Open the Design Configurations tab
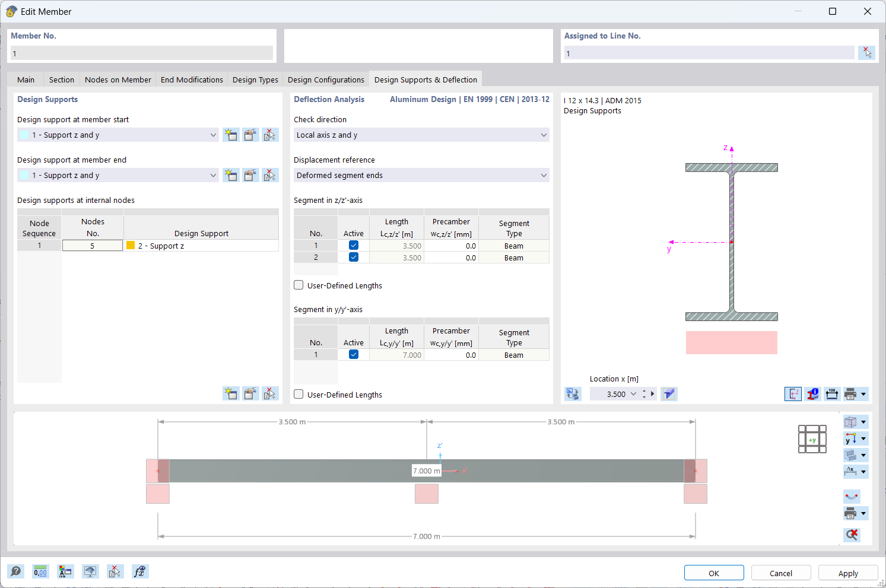Image resolution: width=886 pixels, height=588 pixels. (326, 79)
